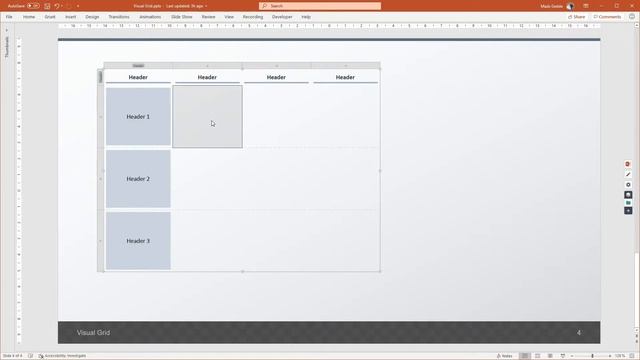Switch to the Insert tab
Image resolution: width=640 pixels, height=360 pixels.
71,17
